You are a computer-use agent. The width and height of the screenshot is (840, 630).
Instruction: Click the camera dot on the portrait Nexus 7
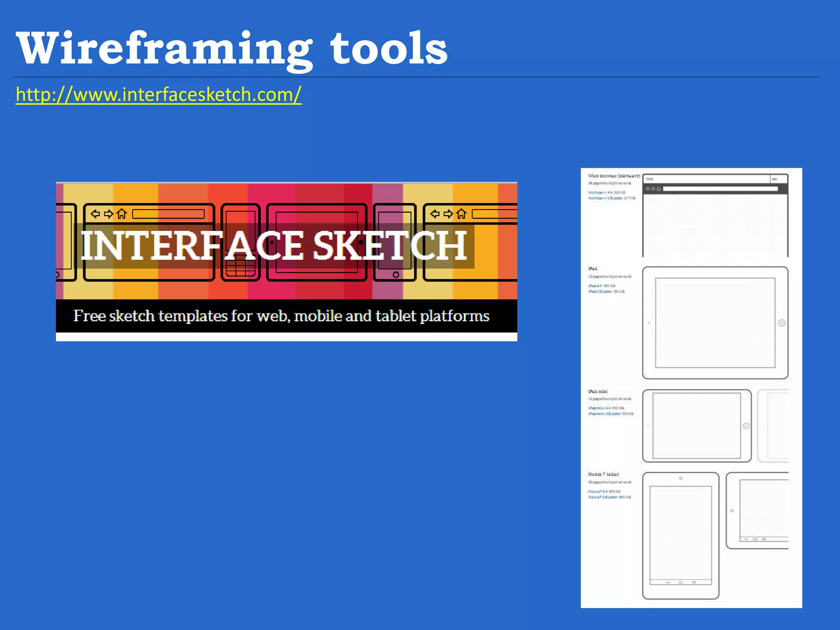click(x=681, y=478)
